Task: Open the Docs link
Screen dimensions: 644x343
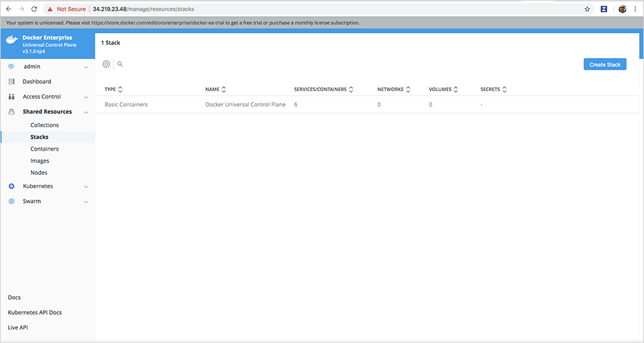Action: pos(14,297)
